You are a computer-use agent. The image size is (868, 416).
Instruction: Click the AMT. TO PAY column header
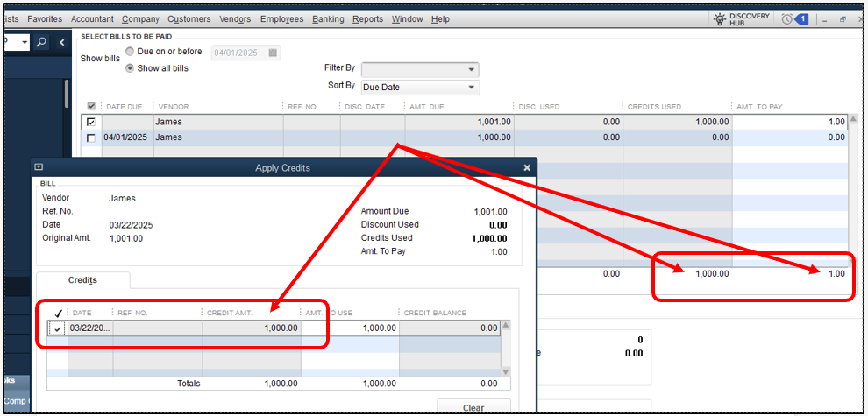click(x=759, y=107)
